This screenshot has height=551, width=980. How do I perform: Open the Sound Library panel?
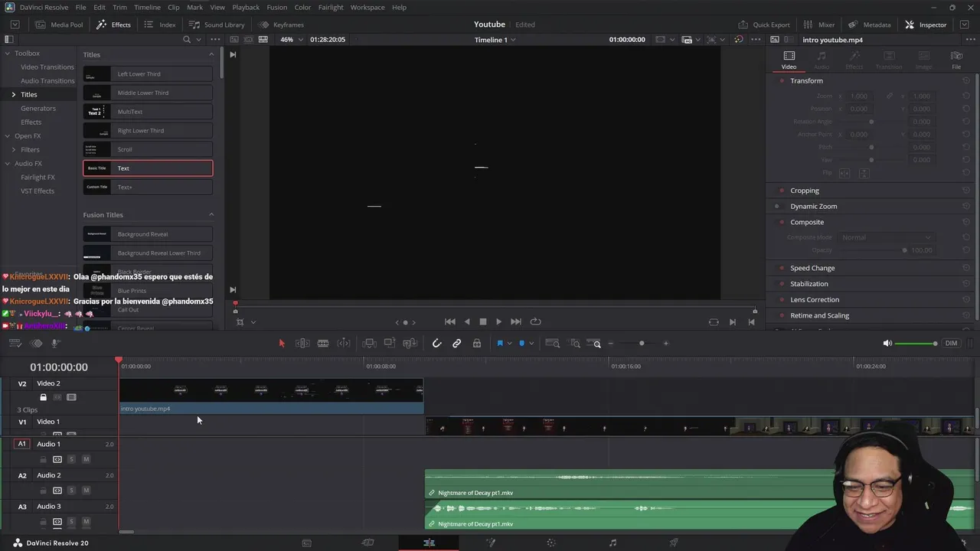coord(217,24)
